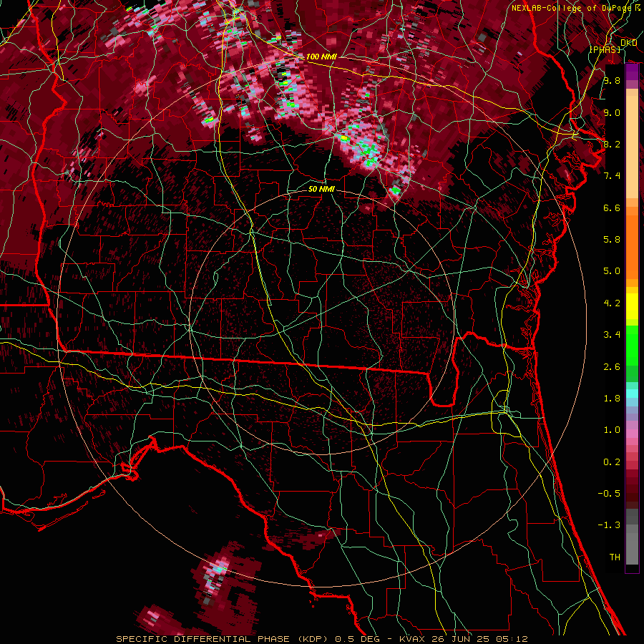Click the SPECIFIC DIFFERENTIAL PHASE (KDP) caption
Viewport: 644px width, 644px height.
click(x=224, y=639)
